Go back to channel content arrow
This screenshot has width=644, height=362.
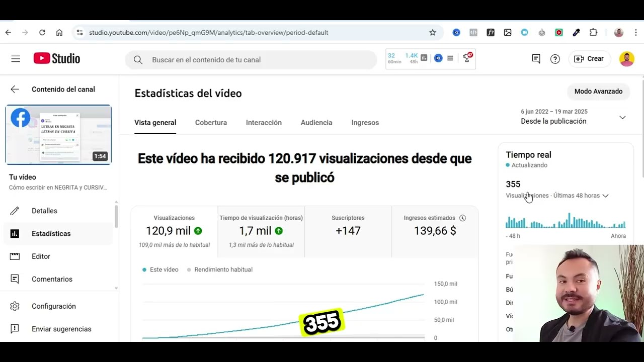click(x=15, y=89)
